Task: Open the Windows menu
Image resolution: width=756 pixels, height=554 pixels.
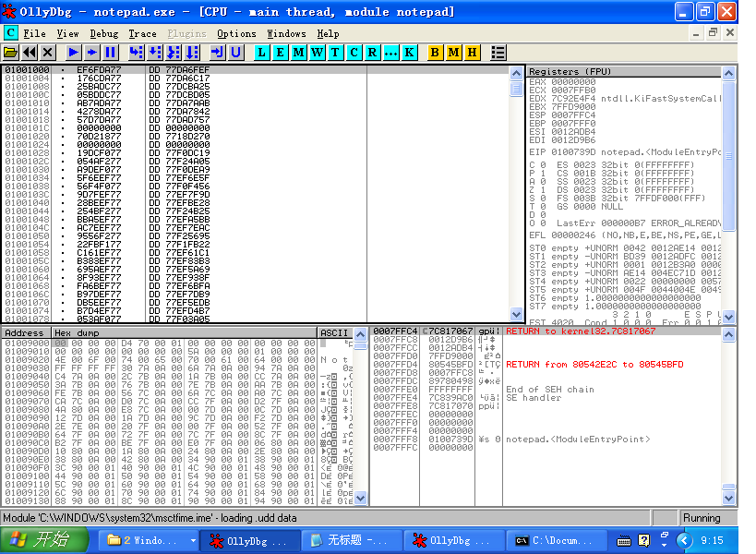Action: pyautogui.click(x=286, y=34)
